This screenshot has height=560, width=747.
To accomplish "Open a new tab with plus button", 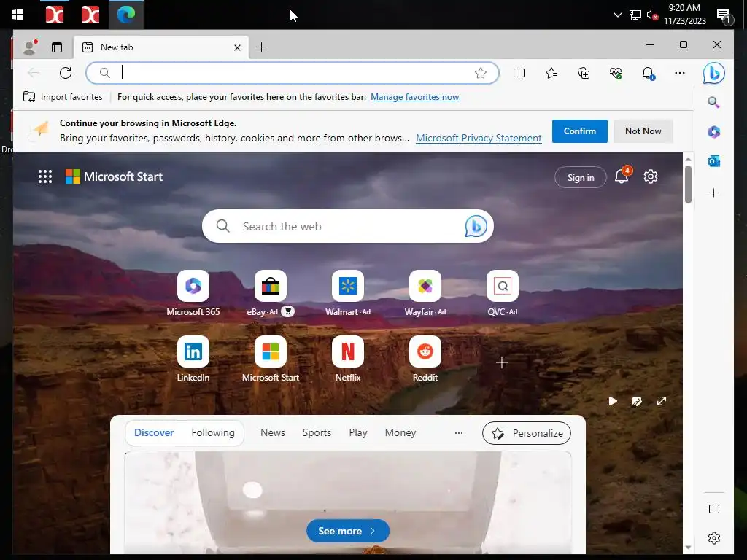I will pyautogui.click(x=262, y=47).
